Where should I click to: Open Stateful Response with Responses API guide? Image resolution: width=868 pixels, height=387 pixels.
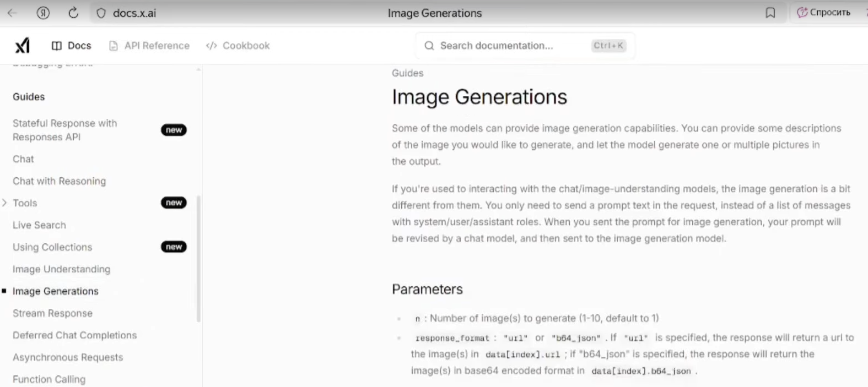pos(65,130)
